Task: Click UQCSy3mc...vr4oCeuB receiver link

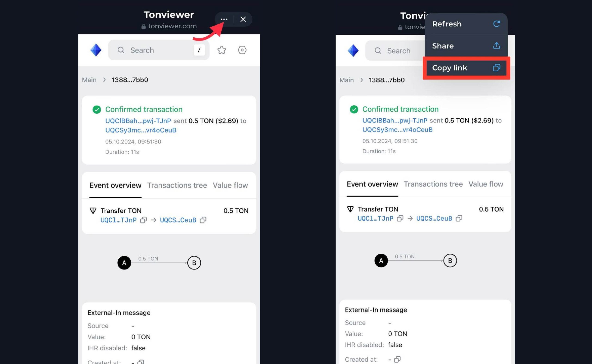Action: (x=141, y=130)
